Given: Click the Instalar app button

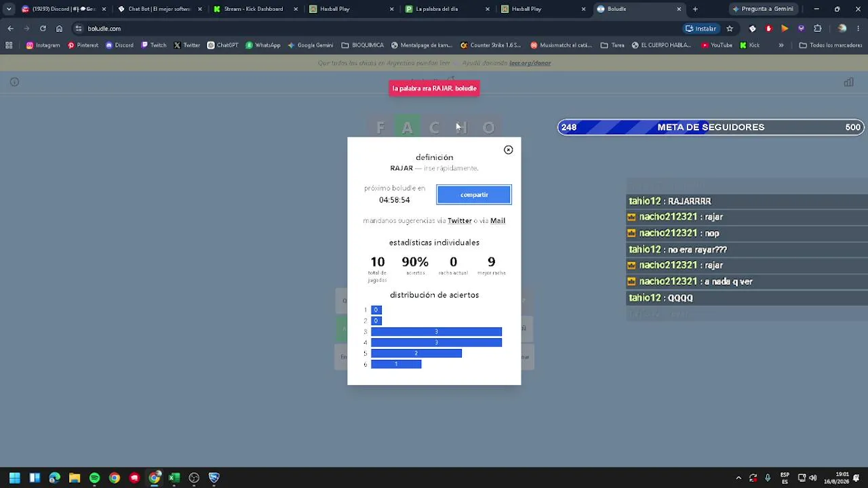Looking at the screenshot, I should coord(701,28).
